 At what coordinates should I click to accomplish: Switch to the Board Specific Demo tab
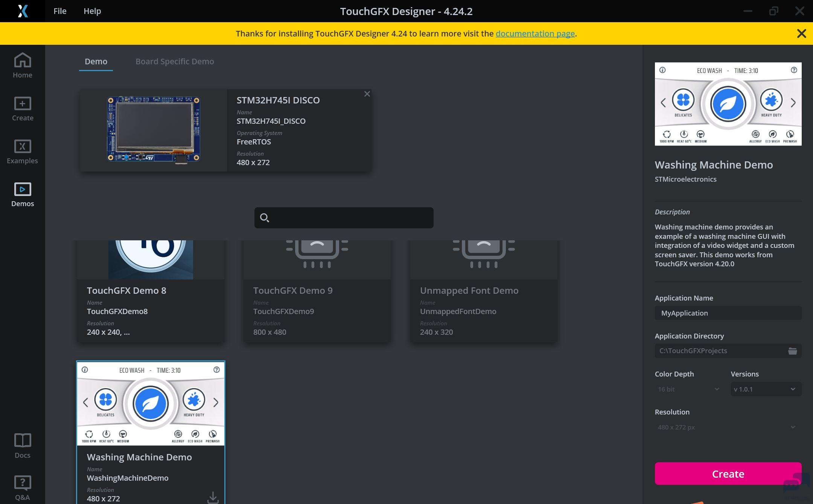pos(175,61)
